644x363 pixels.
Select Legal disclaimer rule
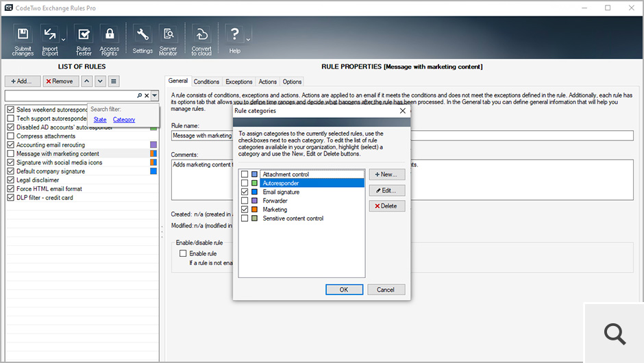point(38,180)
